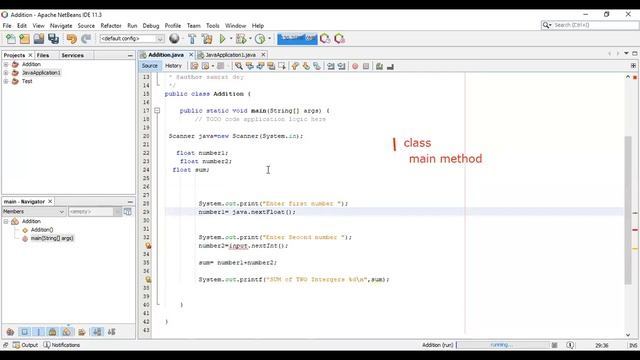Switch to History view of editor
The image size is (640, 360).
(173, 66)
